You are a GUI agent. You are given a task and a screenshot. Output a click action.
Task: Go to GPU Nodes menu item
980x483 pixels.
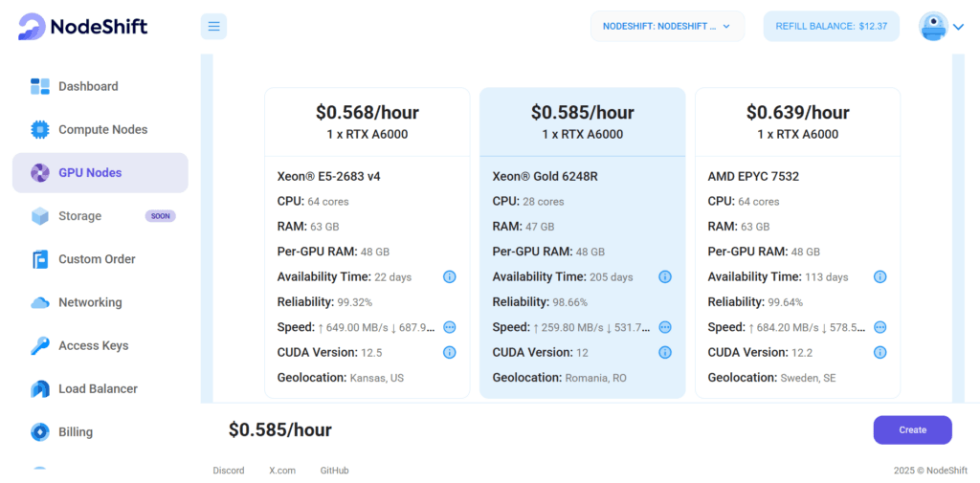100,173
